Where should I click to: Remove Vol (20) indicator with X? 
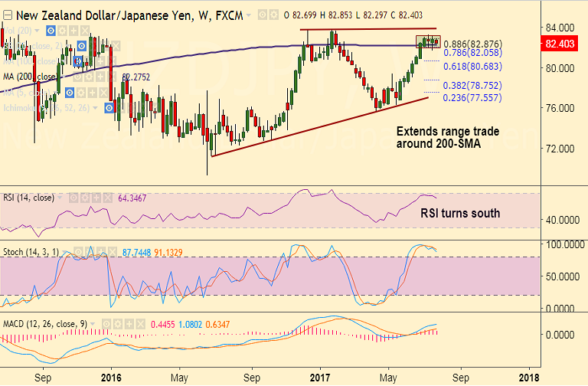click(85, 31)
